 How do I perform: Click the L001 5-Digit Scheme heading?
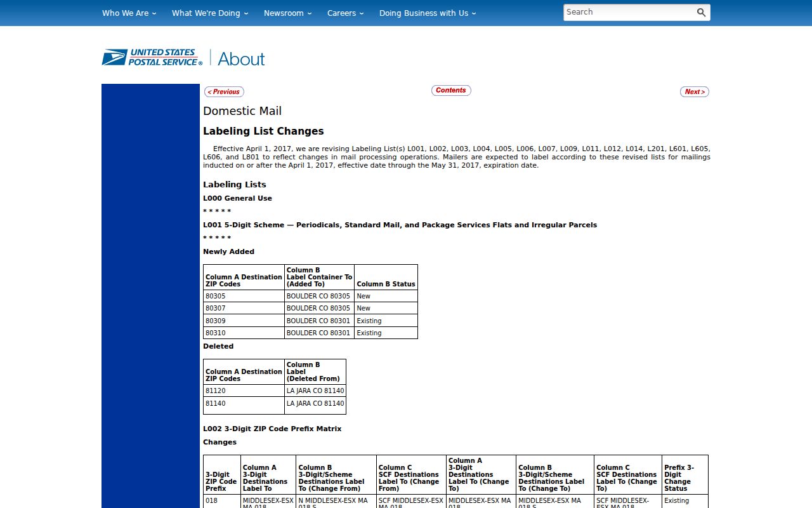pos(400,225)
